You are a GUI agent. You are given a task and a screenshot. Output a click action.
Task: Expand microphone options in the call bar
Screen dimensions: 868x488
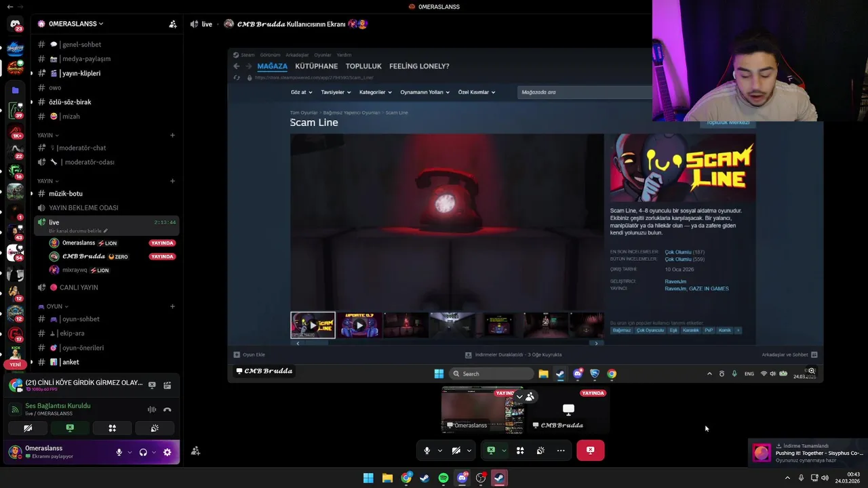[439, 451]
